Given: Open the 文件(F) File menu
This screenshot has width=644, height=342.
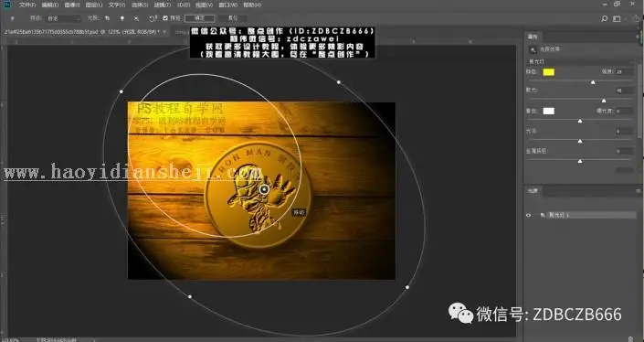Looking at the screenshot, I should [x=27, y=5].
